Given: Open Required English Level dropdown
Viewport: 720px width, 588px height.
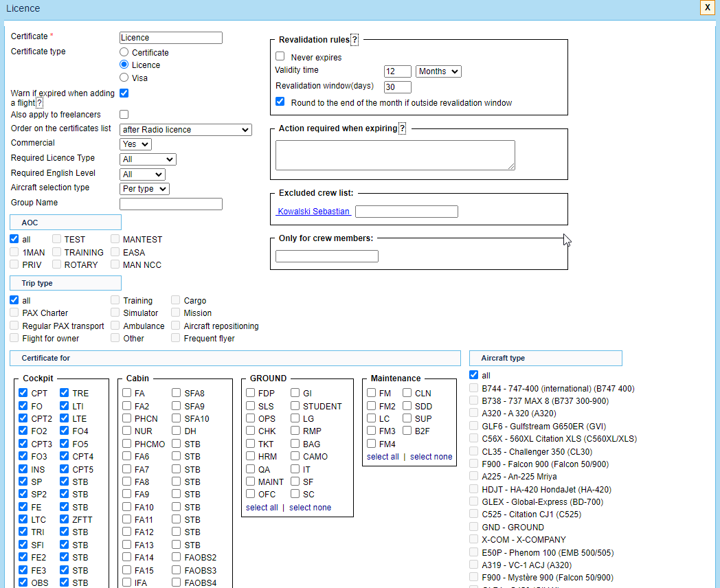Looking at the screenshot, I should (x=142, y=174).
